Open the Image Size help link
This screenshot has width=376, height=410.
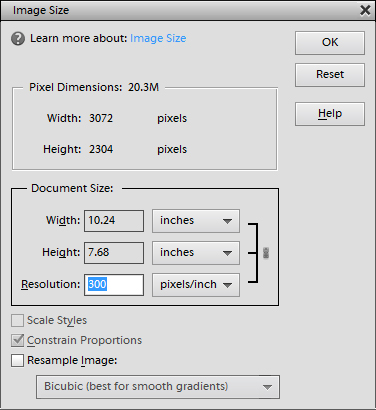click(x=158, y=38)
